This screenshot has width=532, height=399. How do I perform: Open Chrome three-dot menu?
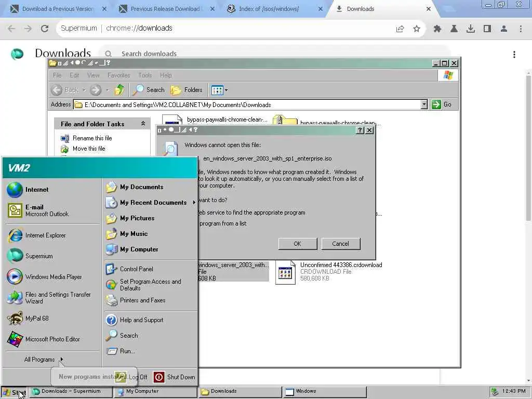[521, 29]
